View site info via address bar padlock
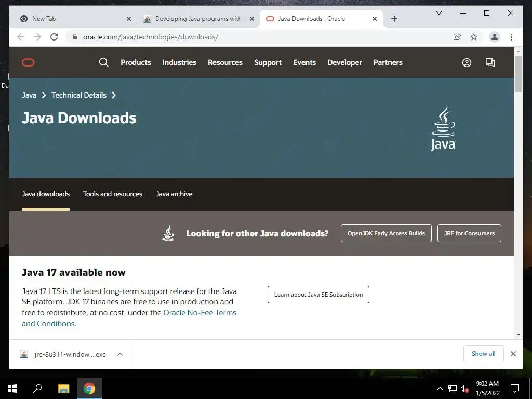Screen dimensions: 532x399 tap(75, 37)
